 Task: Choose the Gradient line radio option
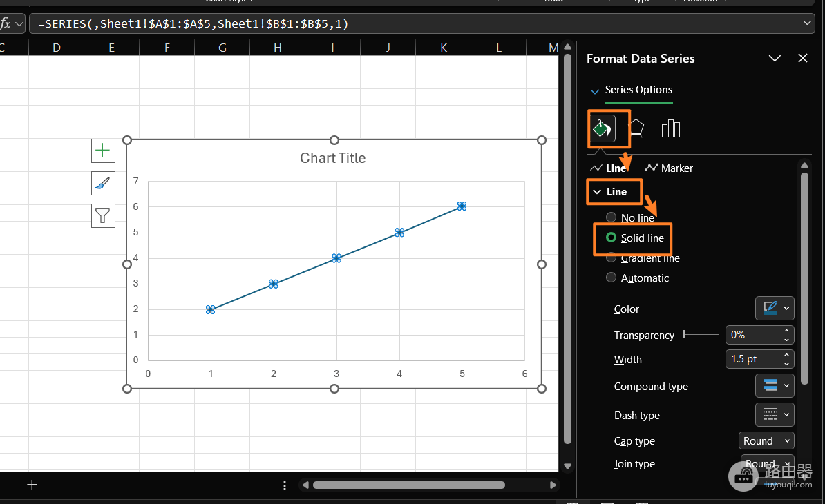click(643, 258)
